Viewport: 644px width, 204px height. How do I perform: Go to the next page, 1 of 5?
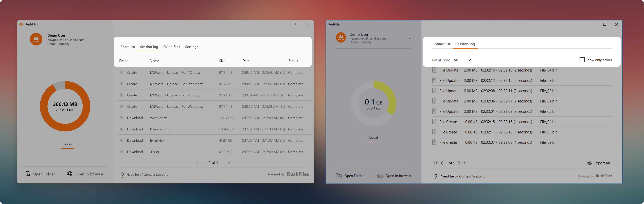459,163
